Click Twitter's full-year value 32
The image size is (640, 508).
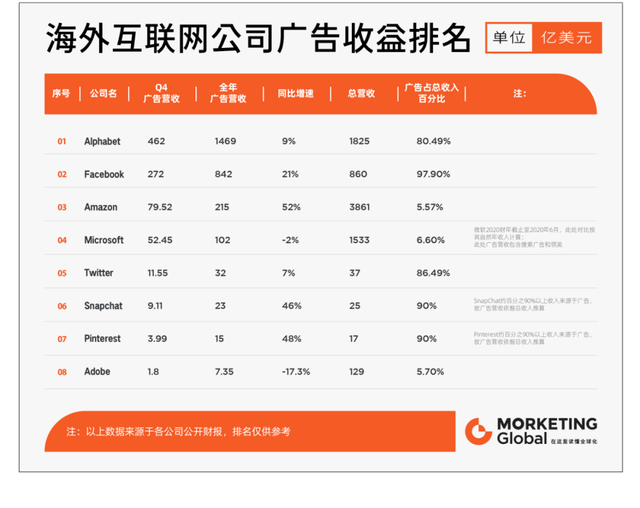pyautogui.click(x=220, y=273)
